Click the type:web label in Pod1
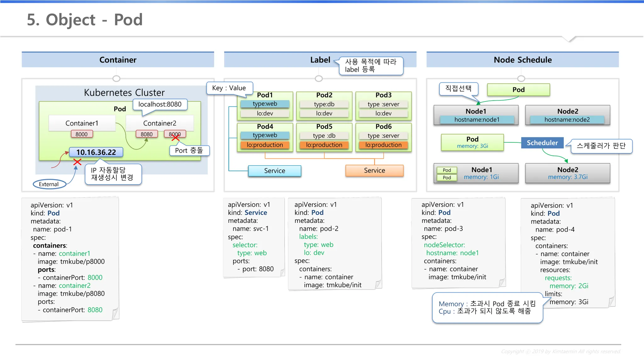The width and height of the screenshot is (644, 362). (265, 104)
